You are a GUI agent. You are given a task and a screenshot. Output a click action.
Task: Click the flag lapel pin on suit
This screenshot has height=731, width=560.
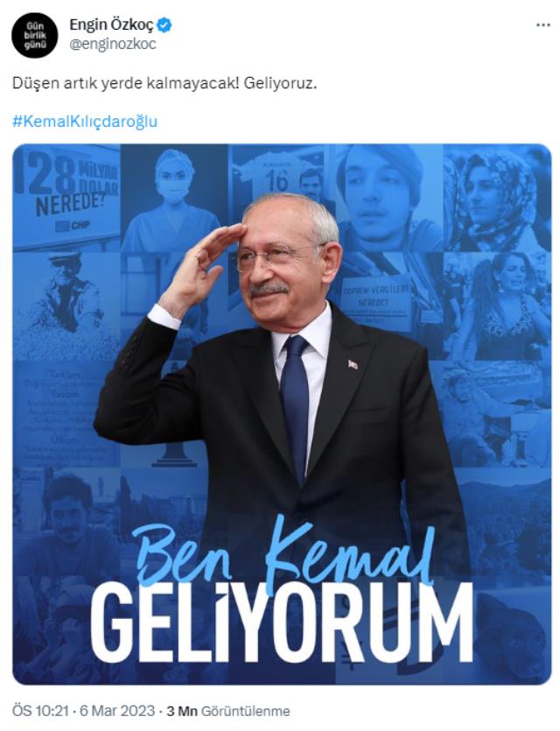click(353, 364)
